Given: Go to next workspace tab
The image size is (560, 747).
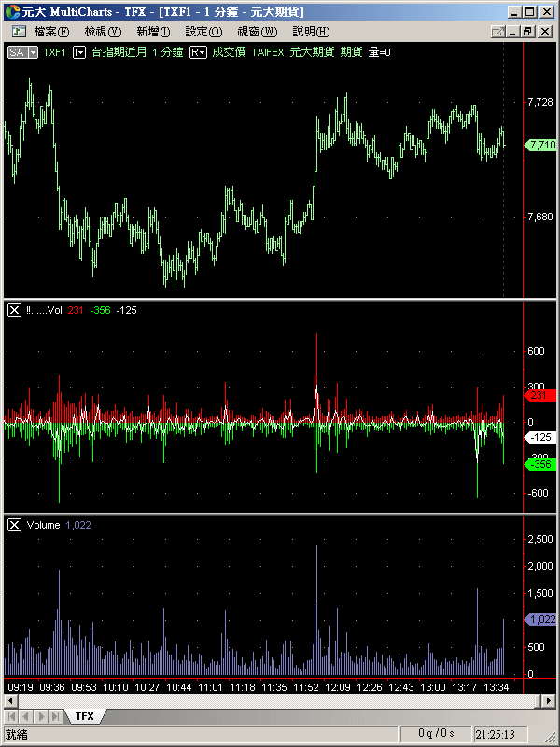Looking at the screenshot, I should [41, 716].
